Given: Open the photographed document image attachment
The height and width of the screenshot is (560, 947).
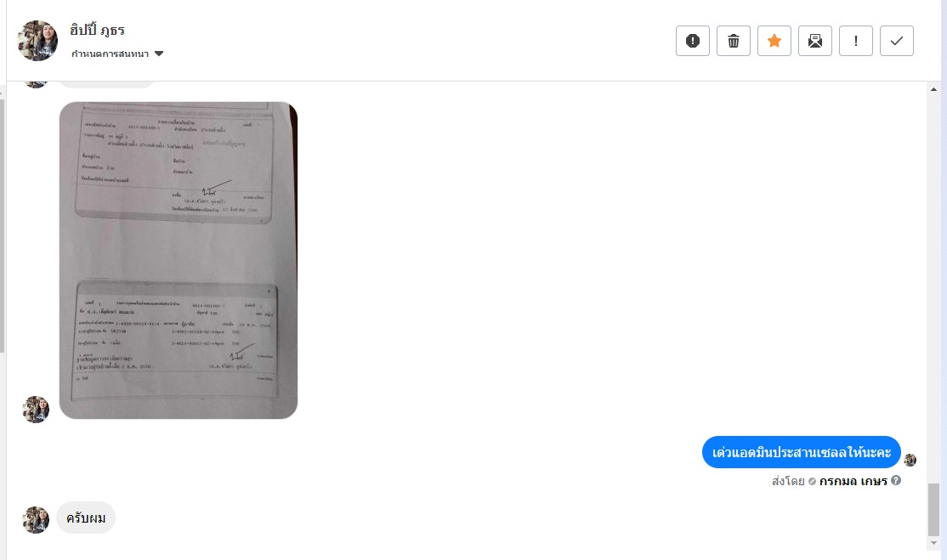Looking at the screenshot, I should [179, 260].
